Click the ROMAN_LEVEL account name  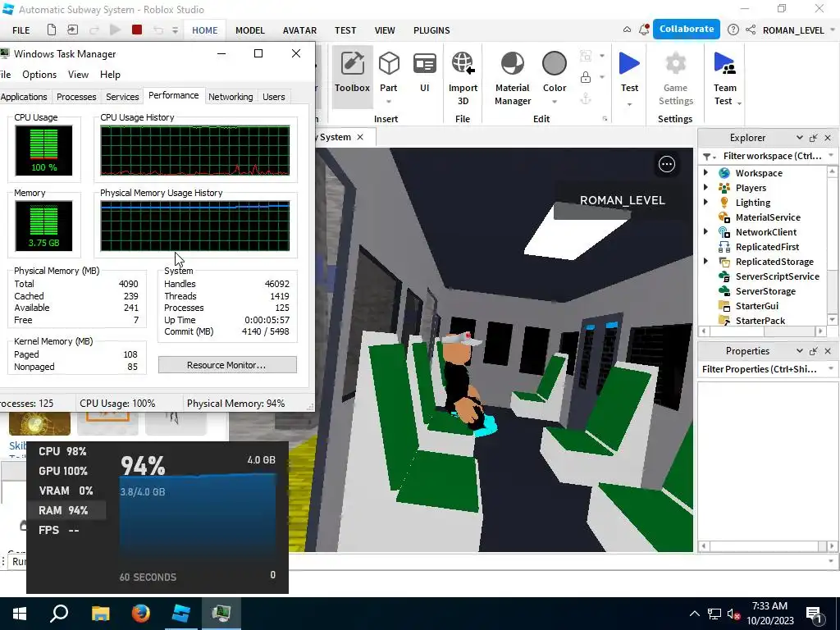(793, 30)
